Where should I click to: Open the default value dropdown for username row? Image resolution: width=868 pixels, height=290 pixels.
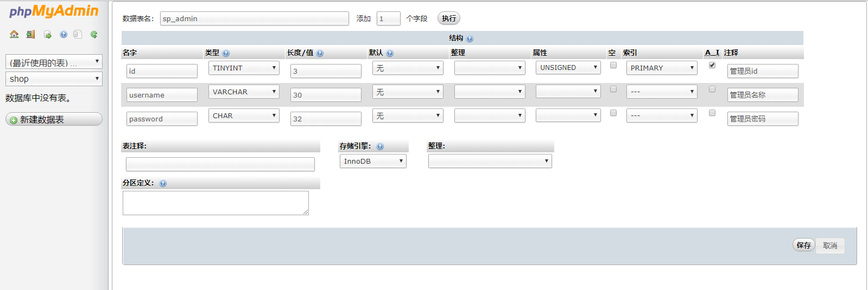[x=408, y=92]
